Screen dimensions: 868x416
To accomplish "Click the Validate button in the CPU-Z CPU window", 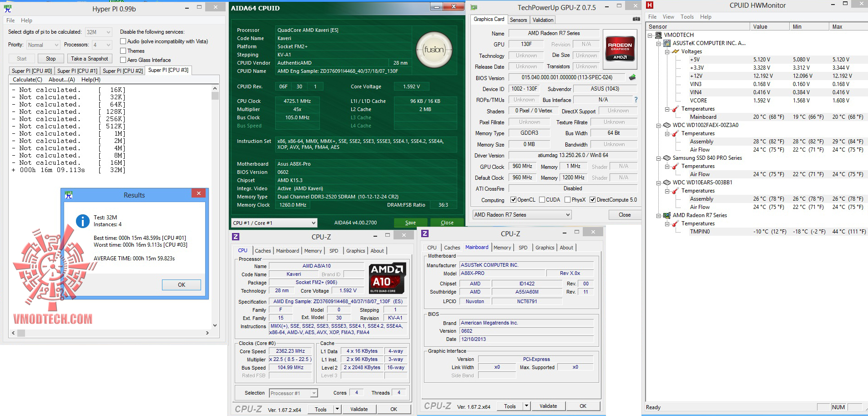I will (x=359, y=409).
